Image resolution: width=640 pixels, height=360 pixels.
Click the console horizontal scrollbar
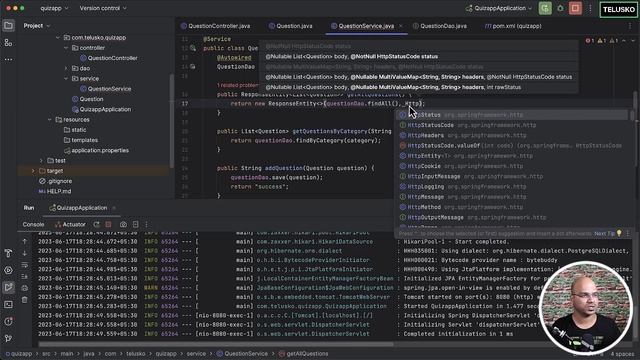[x=216, y=344]
